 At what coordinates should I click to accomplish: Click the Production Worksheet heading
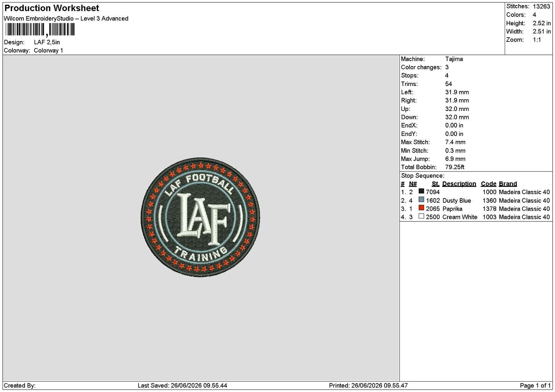(52, 8)
